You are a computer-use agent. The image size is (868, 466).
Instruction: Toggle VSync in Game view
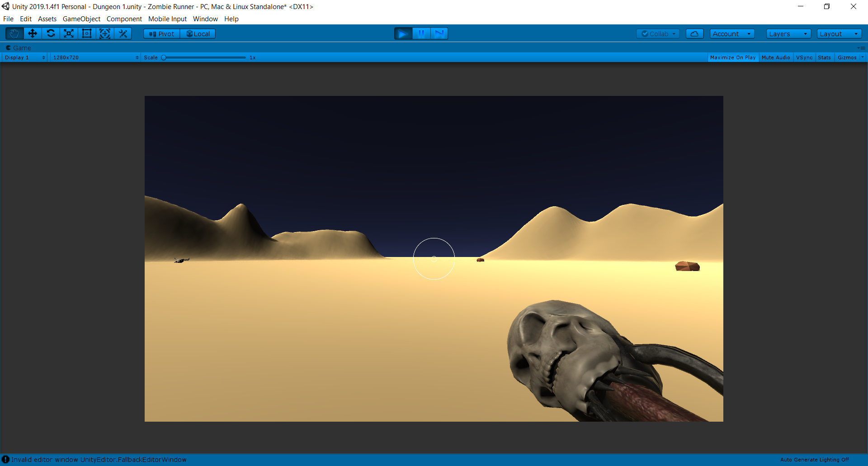[x=804, y=57]
